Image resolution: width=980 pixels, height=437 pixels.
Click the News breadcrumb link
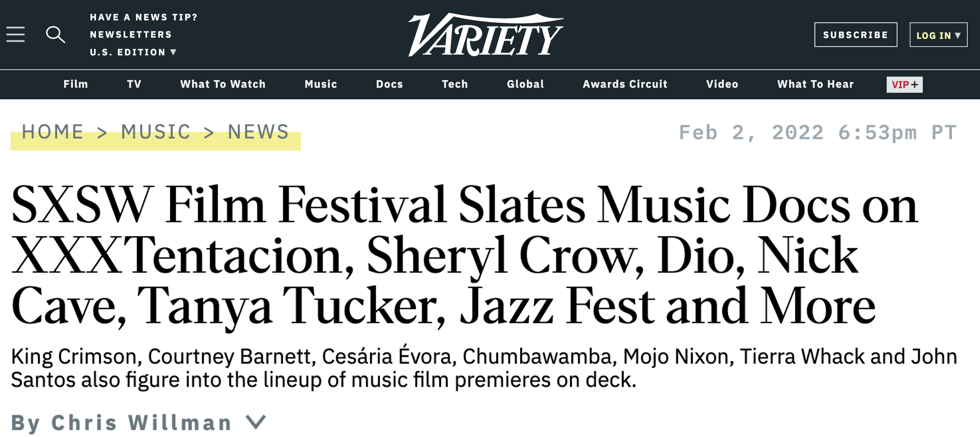coord(259,132)
